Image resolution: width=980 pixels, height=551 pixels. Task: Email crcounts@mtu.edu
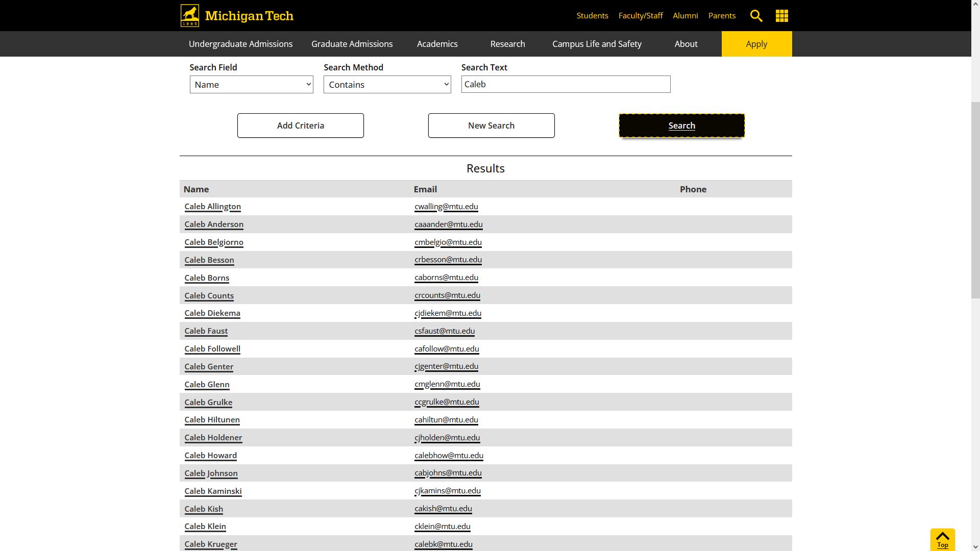tap(447, 295)
